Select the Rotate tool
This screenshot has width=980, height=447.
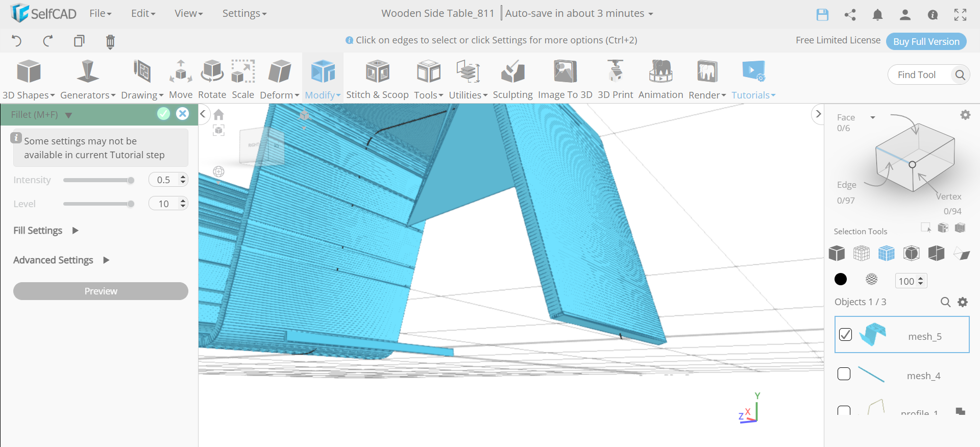[x=212, y=79]
